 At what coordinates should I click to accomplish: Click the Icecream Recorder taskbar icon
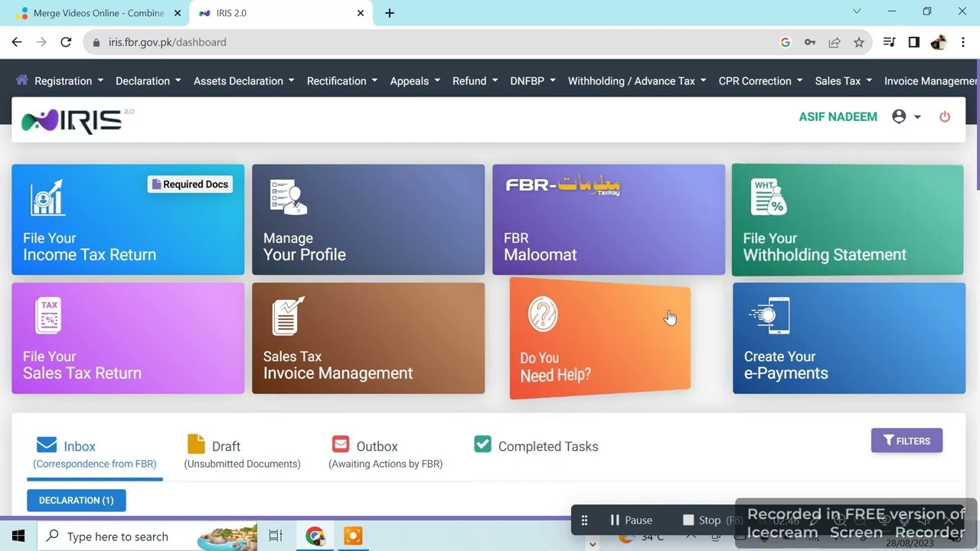tap(353, 536)
